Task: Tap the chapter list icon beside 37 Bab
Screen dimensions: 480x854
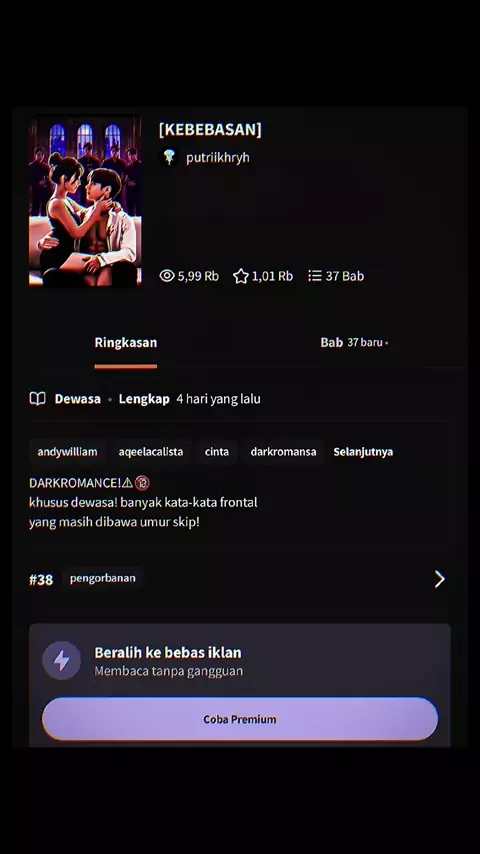Action: click(315, 276)
